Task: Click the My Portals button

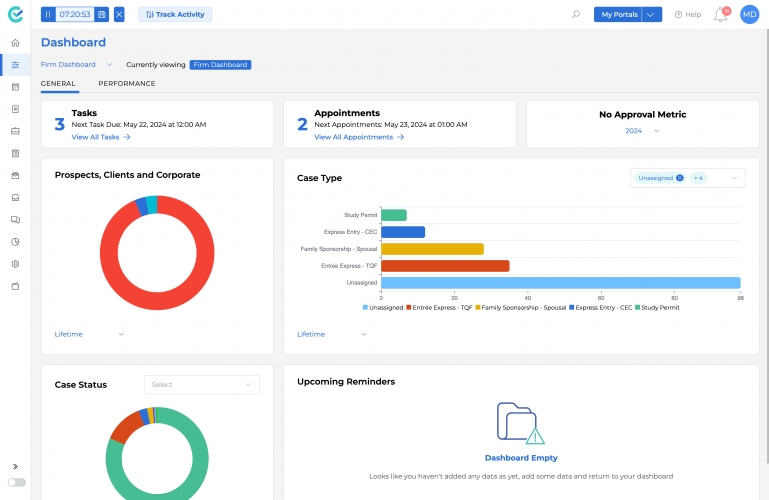Action: click(618, 14)
